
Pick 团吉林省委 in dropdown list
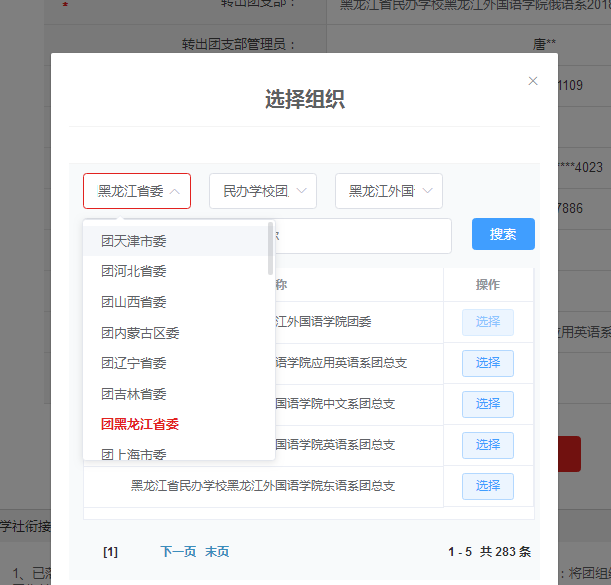[x=175, y=394]
